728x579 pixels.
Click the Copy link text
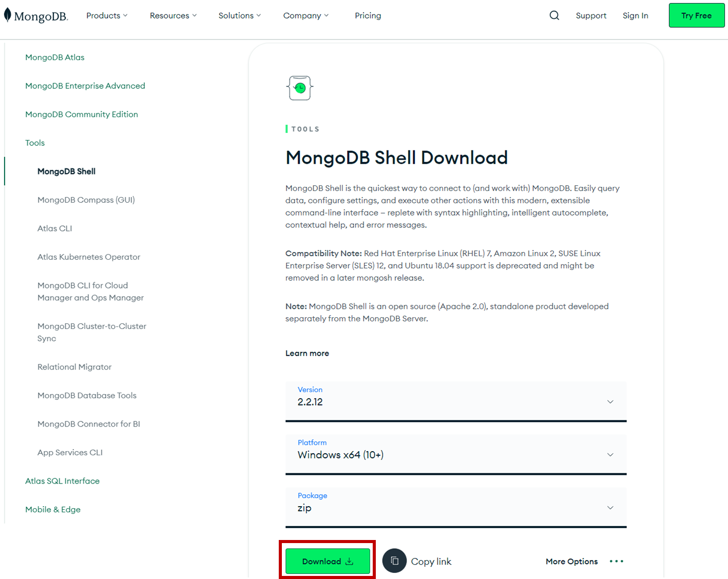(431, 562)
